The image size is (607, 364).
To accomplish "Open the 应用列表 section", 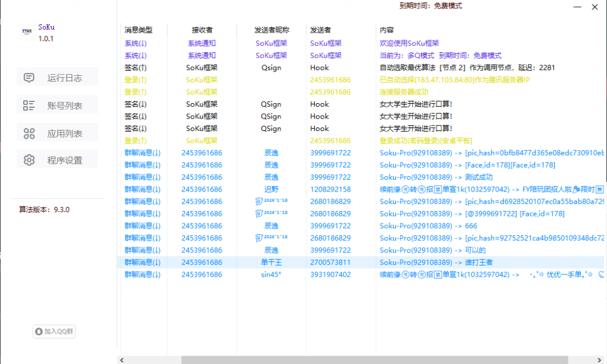I will (x=57, y=132).
